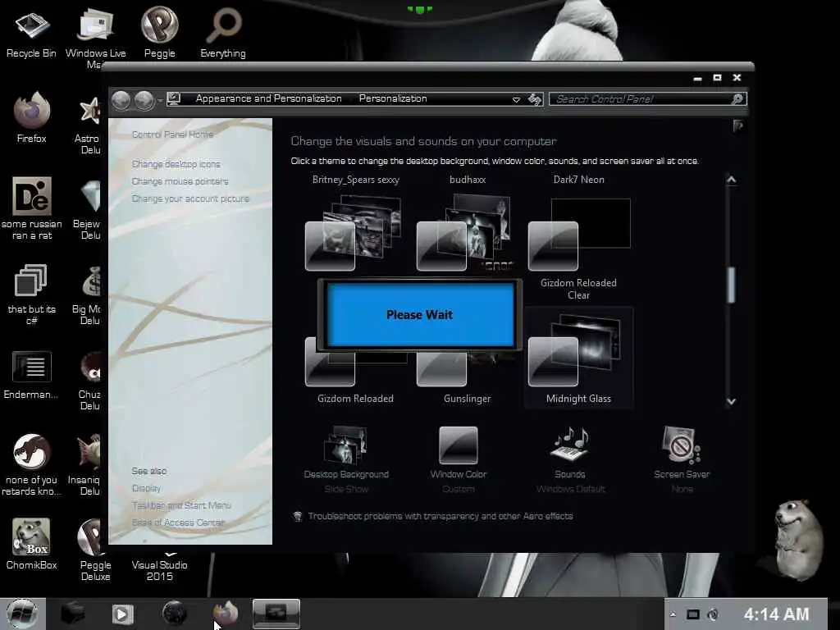The height and width of the screenshot is (630, 840).
Task: Show hidden system tray icons
Action: (673, 614)
